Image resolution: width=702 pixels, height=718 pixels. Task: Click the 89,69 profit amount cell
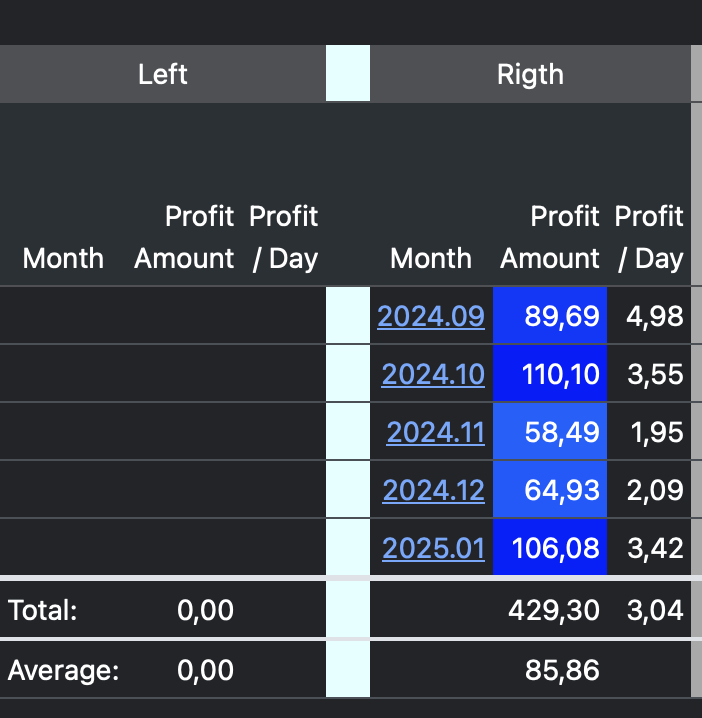point(550,316)
